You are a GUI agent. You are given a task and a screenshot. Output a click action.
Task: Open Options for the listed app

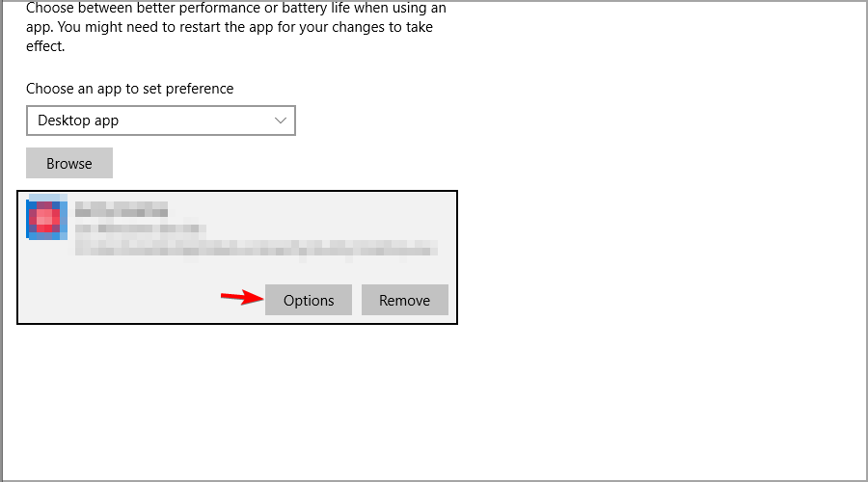coord(309,300)
